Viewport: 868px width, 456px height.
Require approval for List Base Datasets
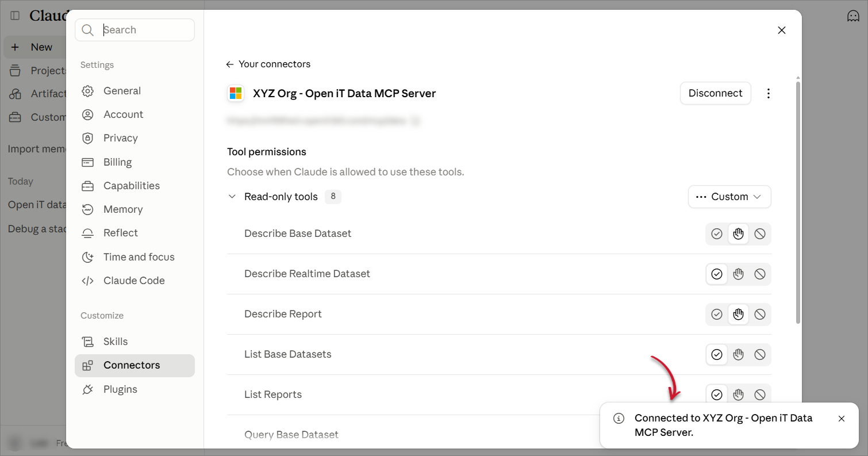(739, 355)
